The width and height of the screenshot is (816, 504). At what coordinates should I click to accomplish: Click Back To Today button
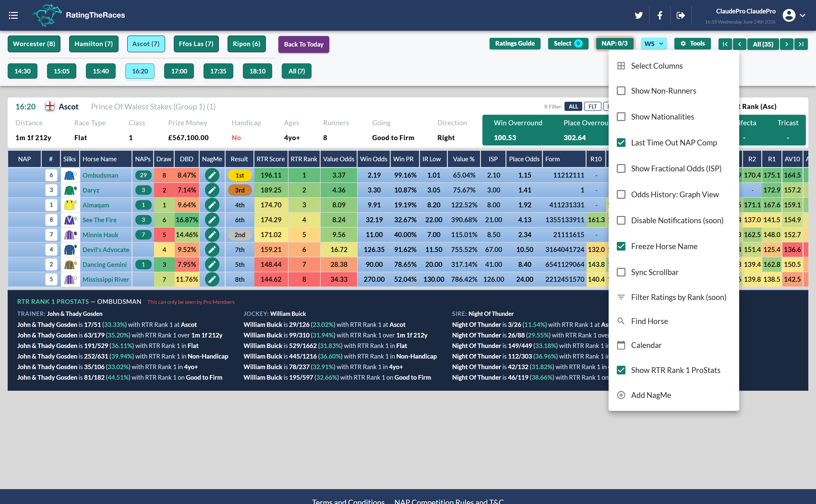pyautogui.click(x=304, y=44)
